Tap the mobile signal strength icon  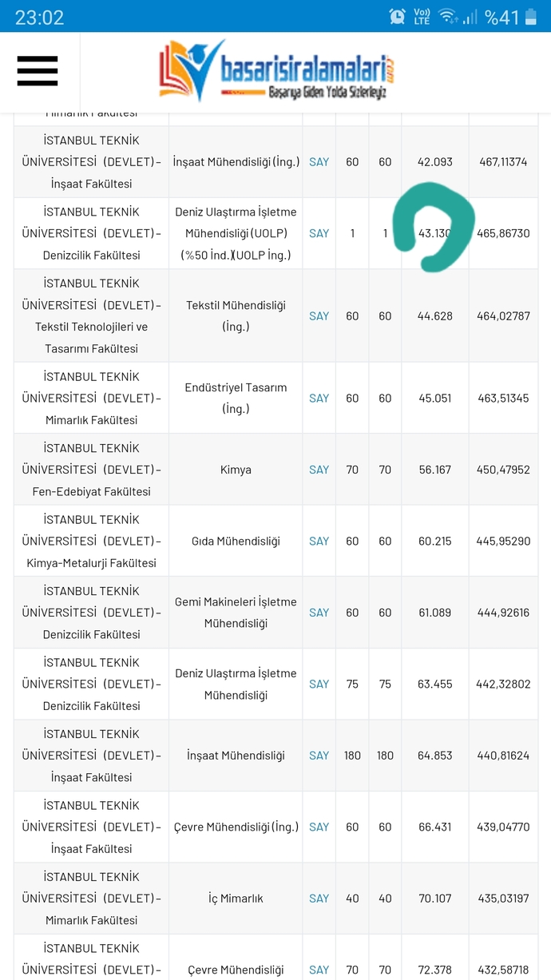470,16
